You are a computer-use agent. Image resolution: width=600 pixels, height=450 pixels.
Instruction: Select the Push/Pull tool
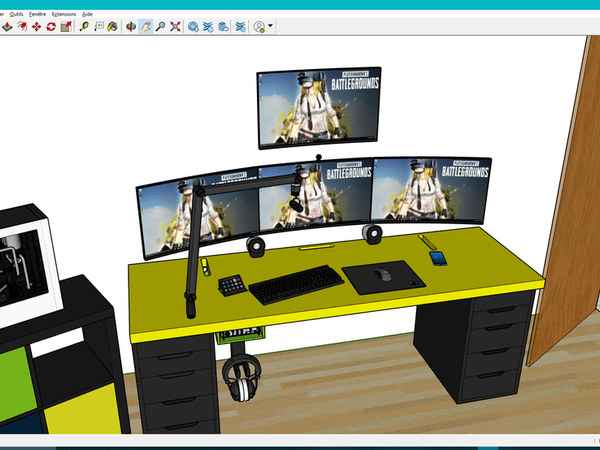tap(7, 26)
